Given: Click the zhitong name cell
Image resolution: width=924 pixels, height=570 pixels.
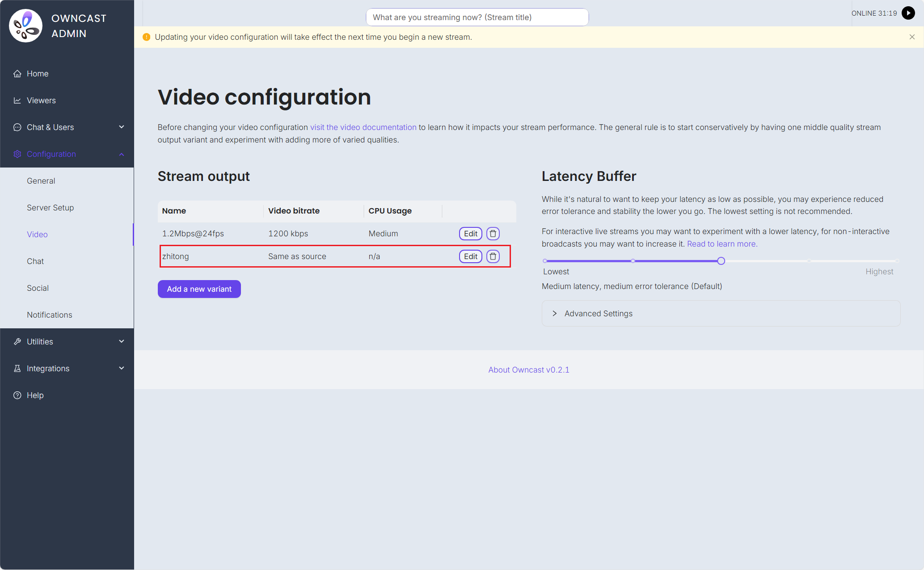Looking at the screenshot, I should pos(176,256).
